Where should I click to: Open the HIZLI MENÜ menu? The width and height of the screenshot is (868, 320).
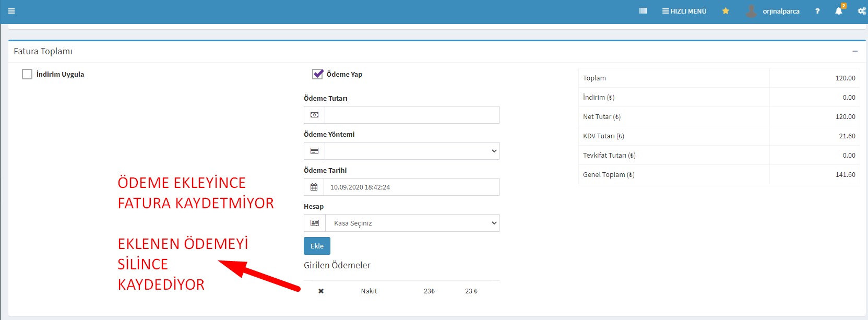pos(684,11)
